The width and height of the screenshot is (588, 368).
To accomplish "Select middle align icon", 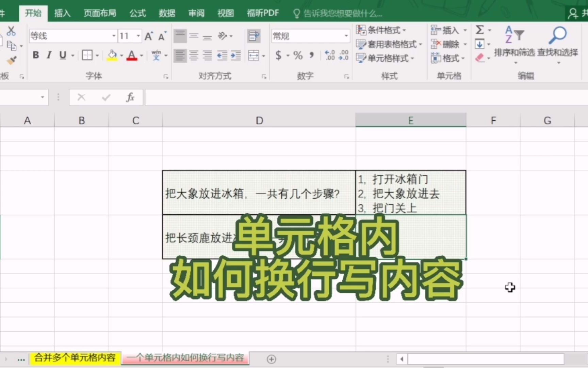I will coord(194,36).
